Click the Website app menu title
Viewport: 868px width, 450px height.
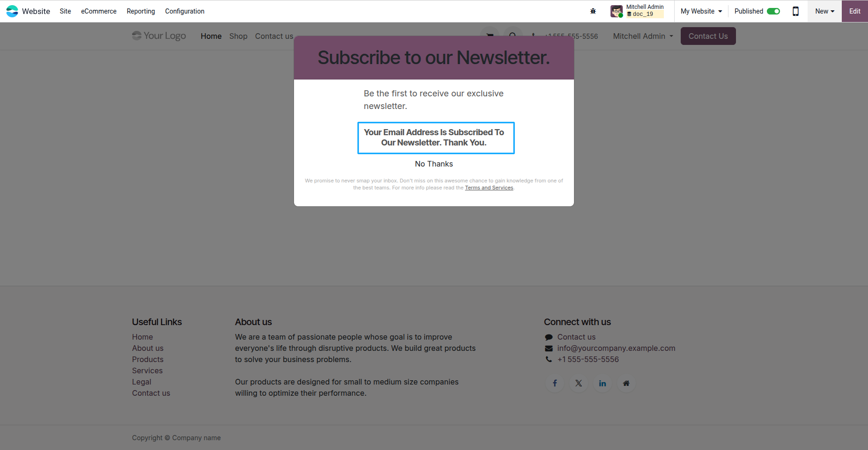point(36,11)
